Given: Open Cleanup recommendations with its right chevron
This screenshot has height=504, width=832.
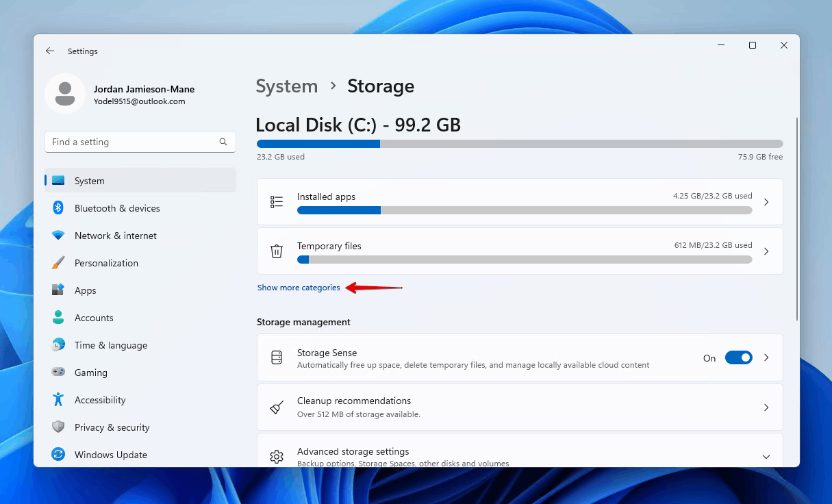Looking at the screenshot, I should (x=766, y=407).
